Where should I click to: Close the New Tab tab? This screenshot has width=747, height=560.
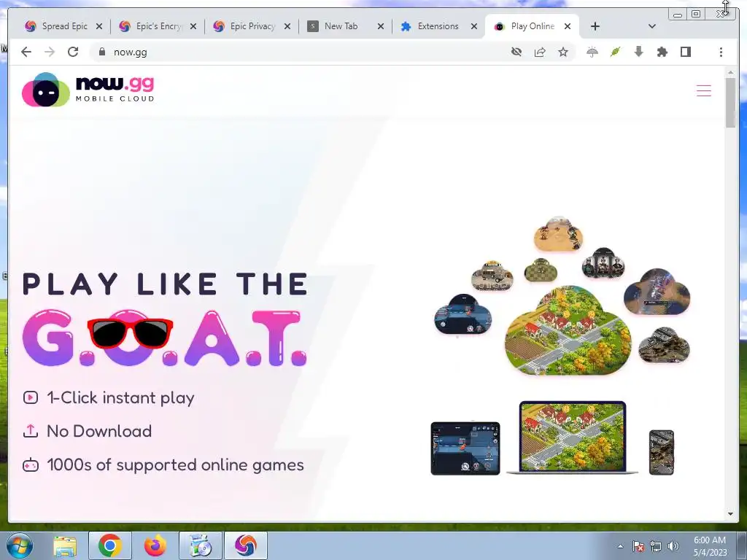381,26
